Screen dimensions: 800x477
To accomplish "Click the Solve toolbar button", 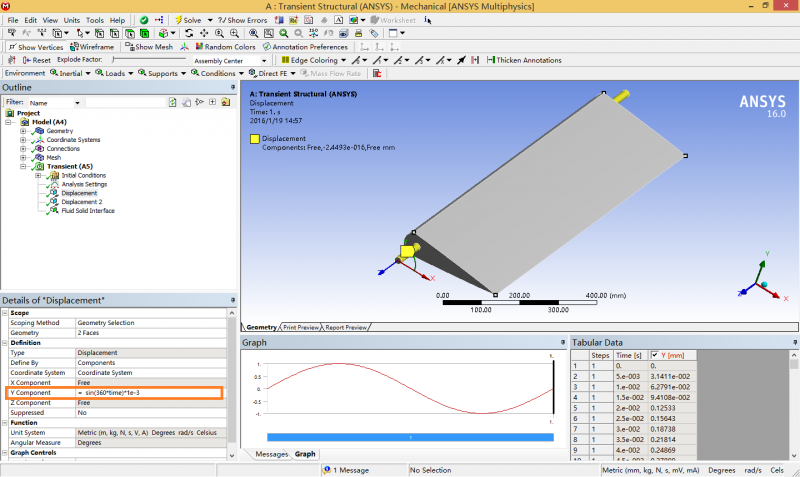I will point(186,20).
